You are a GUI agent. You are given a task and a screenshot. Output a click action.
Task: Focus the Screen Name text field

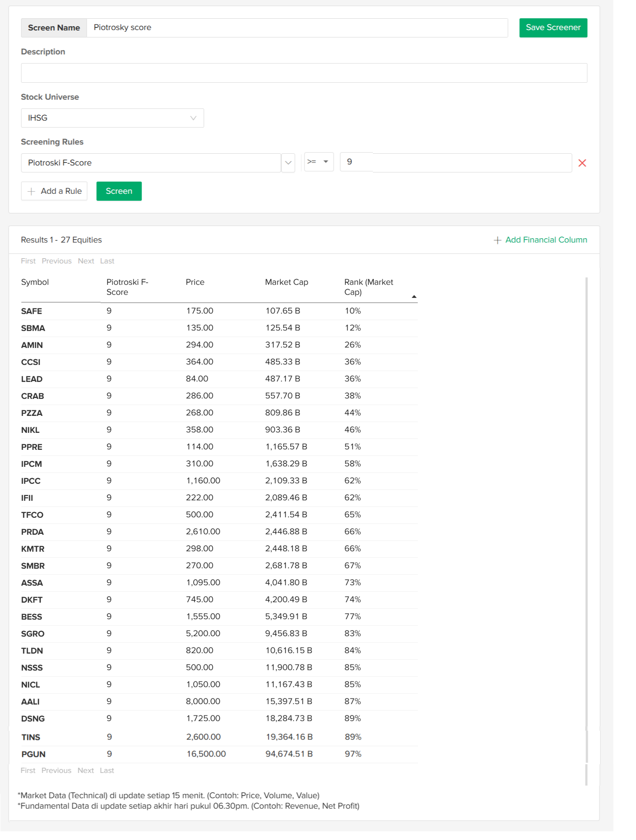pos(297,28)
